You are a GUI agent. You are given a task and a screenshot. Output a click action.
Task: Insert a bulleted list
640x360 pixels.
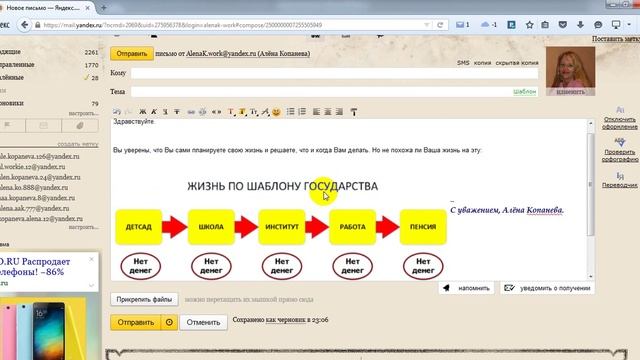click(290, 111)
